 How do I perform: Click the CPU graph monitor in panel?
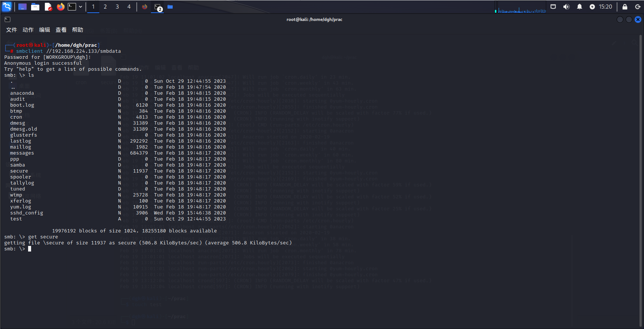coord(521,7)
